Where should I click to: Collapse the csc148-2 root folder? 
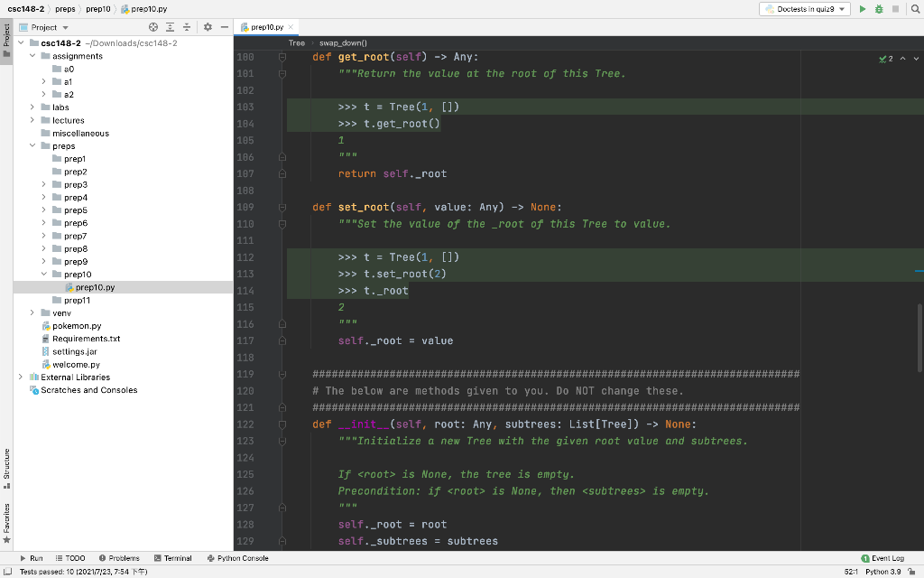pos(22,43)
